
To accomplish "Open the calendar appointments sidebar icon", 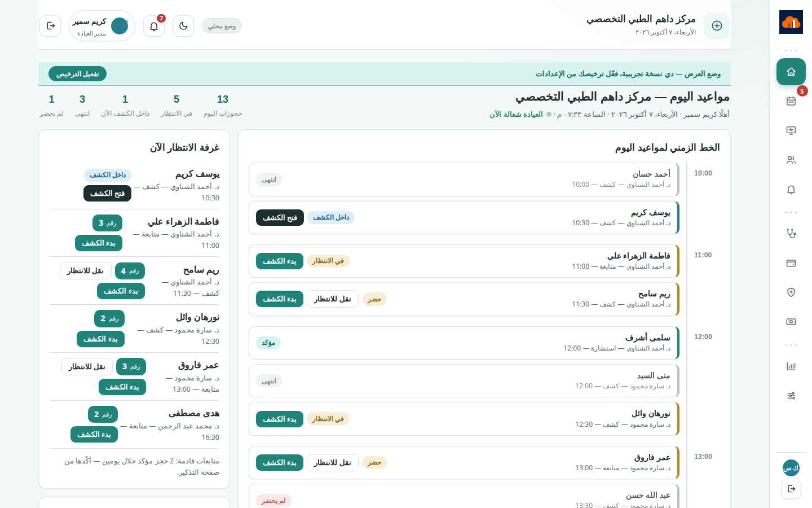I will click(791, 101).
